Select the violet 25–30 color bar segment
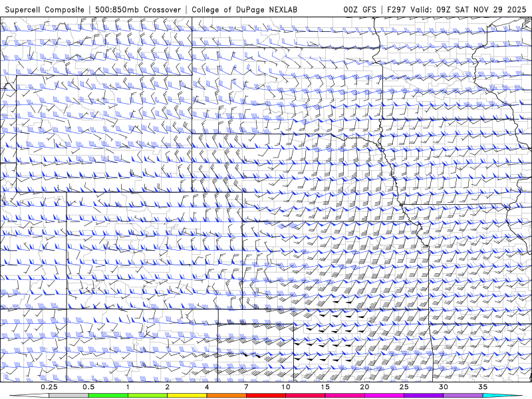Viewport: 532px width, 399px height. tap(424, 396)
